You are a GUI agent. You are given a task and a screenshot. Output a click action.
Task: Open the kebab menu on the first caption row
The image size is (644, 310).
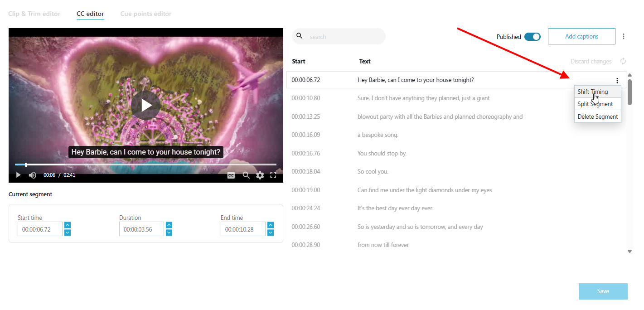(x=617, y=80)
